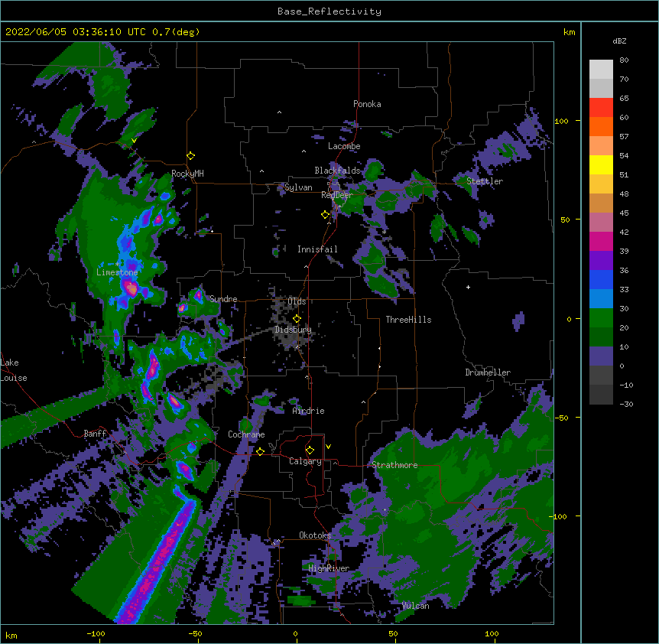This screenshot has width=659, height=644.
Task: Select the Airdrie label on the map
Action: coord(309,411)
